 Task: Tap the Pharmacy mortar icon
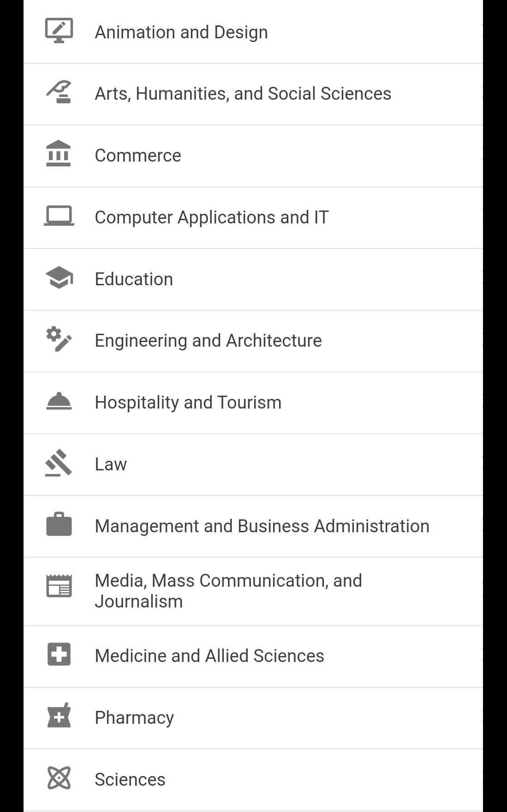tap(59, 716)
